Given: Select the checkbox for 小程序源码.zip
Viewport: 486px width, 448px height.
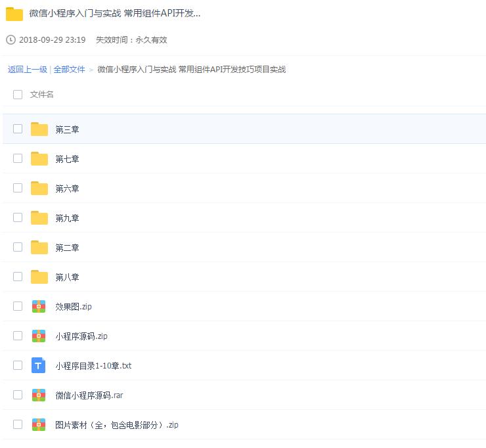Looking at the screenshot, I should (x=18, y=336).
